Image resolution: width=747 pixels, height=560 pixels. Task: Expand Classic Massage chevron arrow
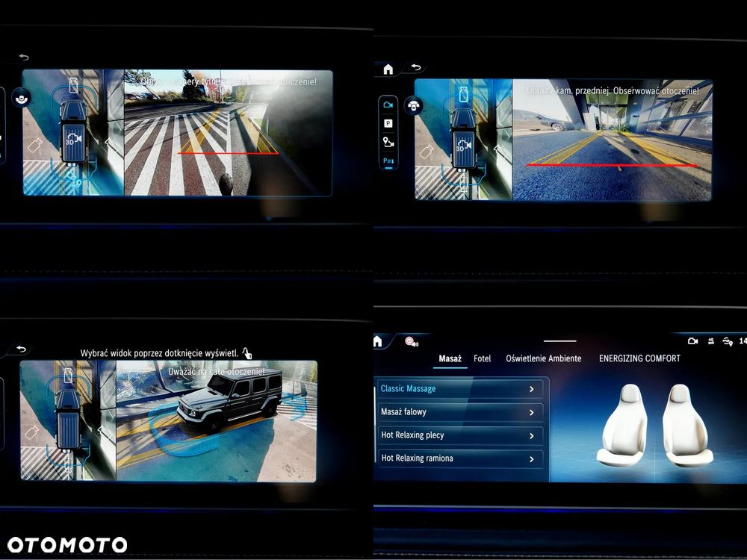[x=532, y=389]
